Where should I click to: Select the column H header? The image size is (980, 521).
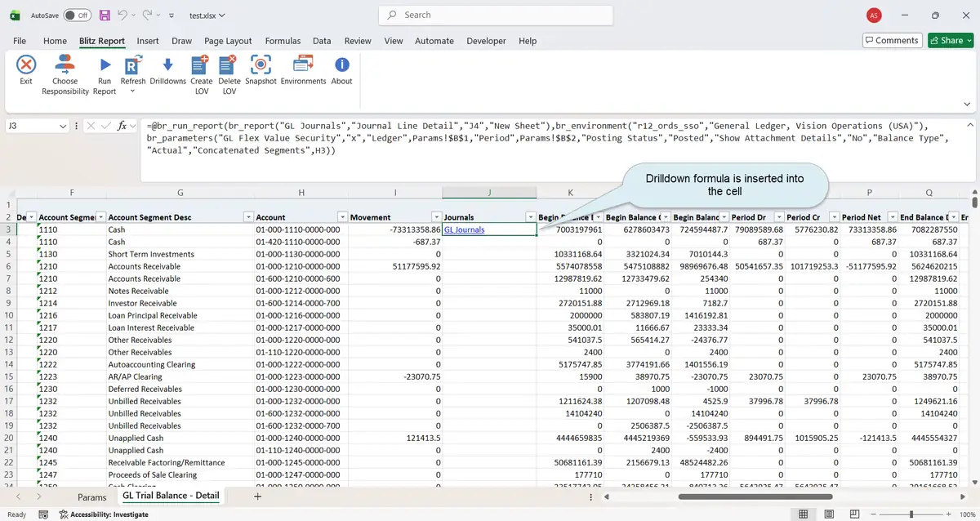301,193
